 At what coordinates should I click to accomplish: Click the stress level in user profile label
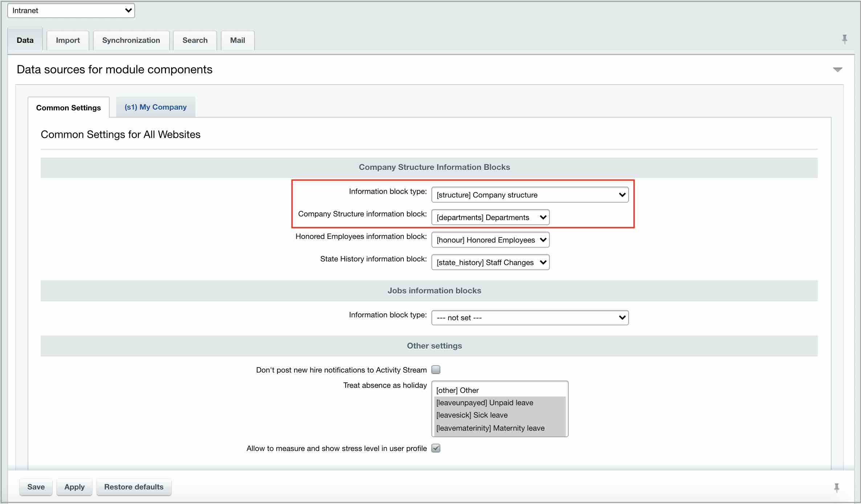coord(337,448)
